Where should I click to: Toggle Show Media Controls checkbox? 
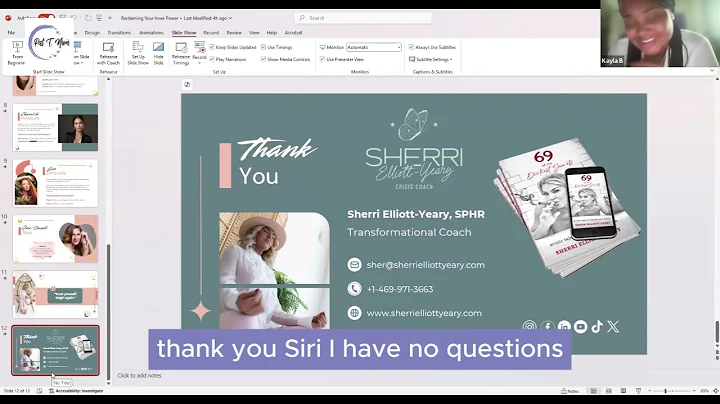[263, 59]
